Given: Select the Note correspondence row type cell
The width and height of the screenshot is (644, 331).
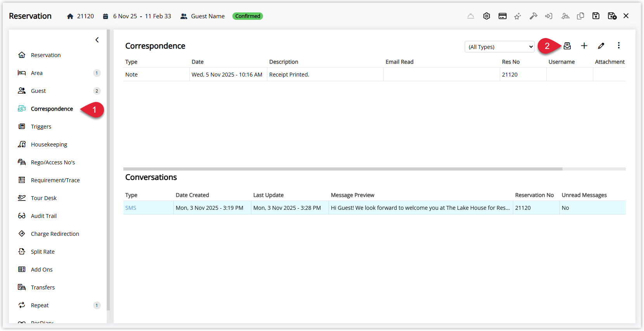Looking at the screenshot, I should tap(156, 75).
